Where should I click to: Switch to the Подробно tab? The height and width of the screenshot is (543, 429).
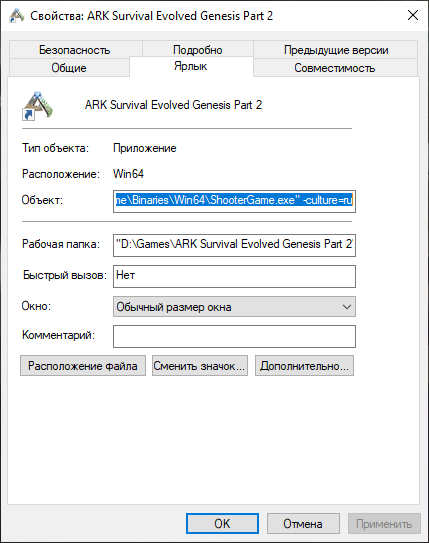tap(198, 50)
